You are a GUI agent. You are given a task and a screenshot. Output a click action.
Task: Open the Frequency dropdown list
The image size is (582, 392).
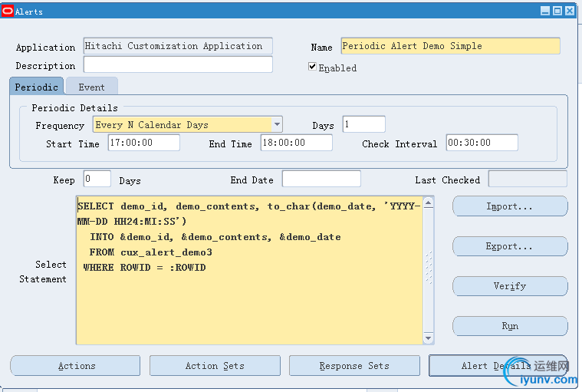click(276, 124)
